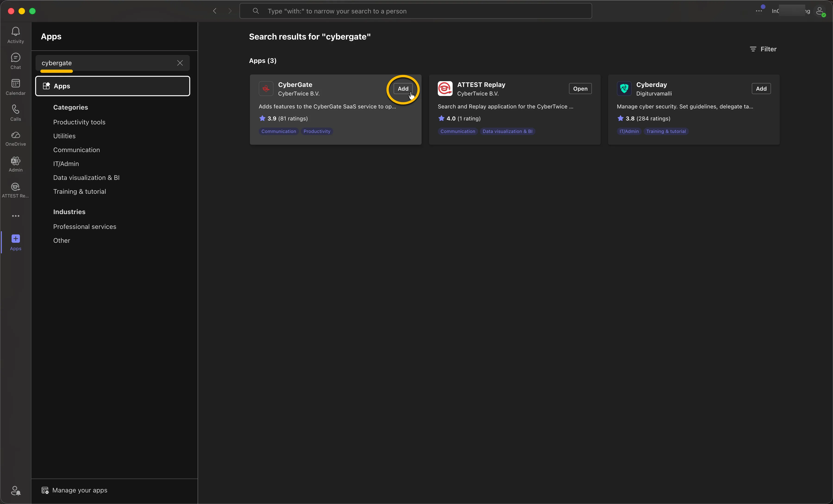Clear the cybergate search text
Image resolution: width=833 pixels, height=504 pixels.
[x=180, y=63]
